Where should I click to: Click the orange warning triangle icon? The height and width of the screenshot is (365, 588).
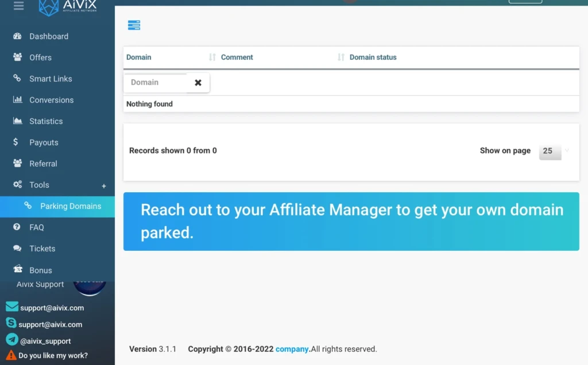pos(11,355)
